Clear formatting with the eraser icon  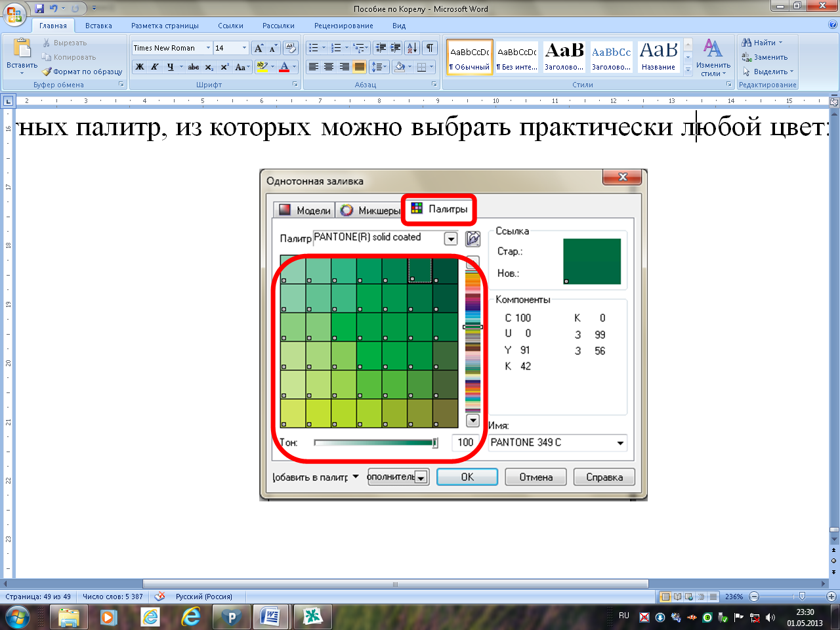[291, 48]
